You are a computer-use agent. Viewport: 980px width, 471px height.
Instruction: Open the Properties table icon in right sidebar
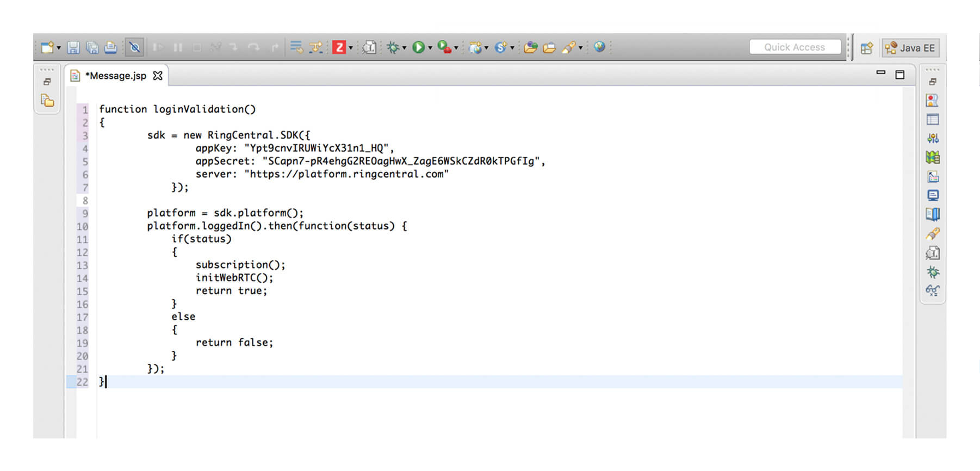click(933, 120)
